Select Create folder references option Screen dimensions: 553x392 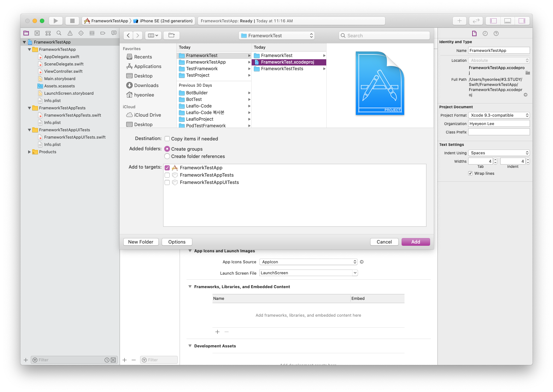point(167,156)
